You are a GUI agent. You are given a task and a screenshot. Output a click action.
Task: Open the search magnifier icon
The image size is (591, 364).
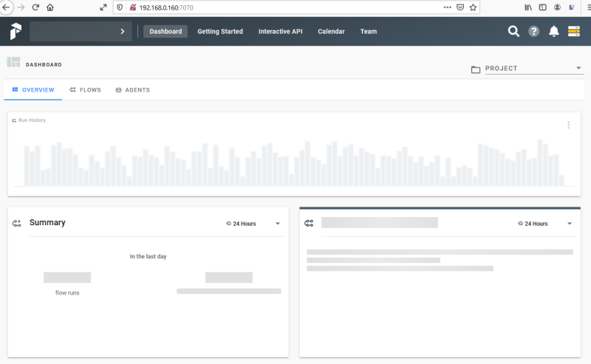coord(513,31)
